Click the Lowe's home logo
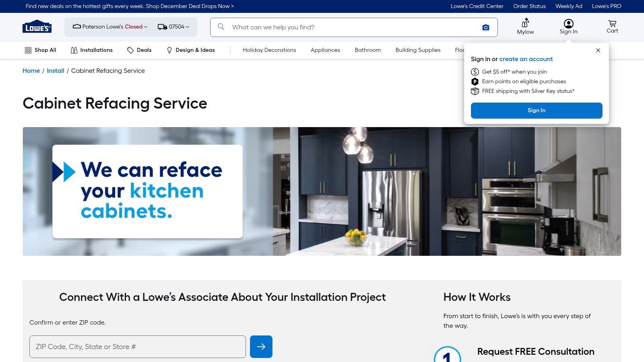The width and height of the screenshot is (644, 362). (x=37, y=27)
